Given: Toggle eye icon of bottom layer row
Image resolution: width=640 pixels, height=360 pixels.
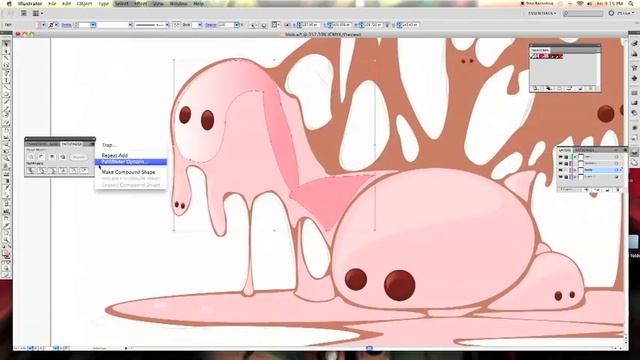Looking at the screenshot, I should click(x=561, y=177).
